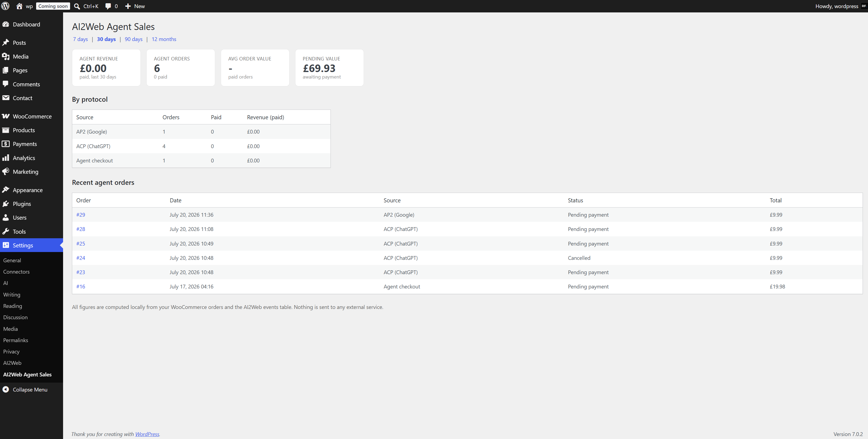The height and width of the screenshot is (439, 868).
Task: Select the 30 days range
Action: (106, 39)
